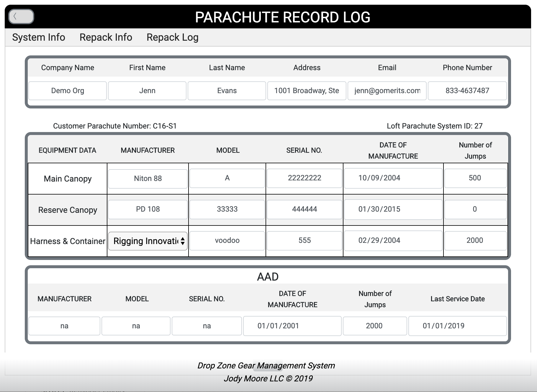Image resolution: width=537 pixels, height=392 pixels.
Task: Click the Company Name field with Demo Org
Action: (68, 91)
